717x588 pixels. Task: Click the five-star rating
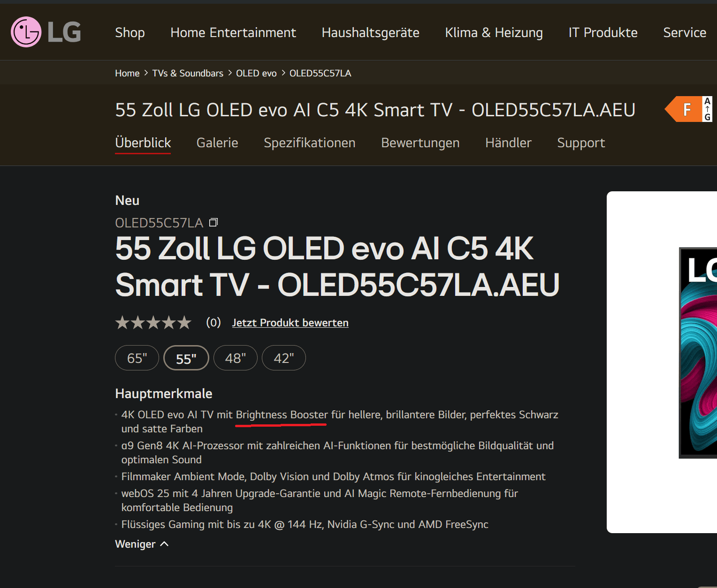pyautogui.click(x=153, y=323)
